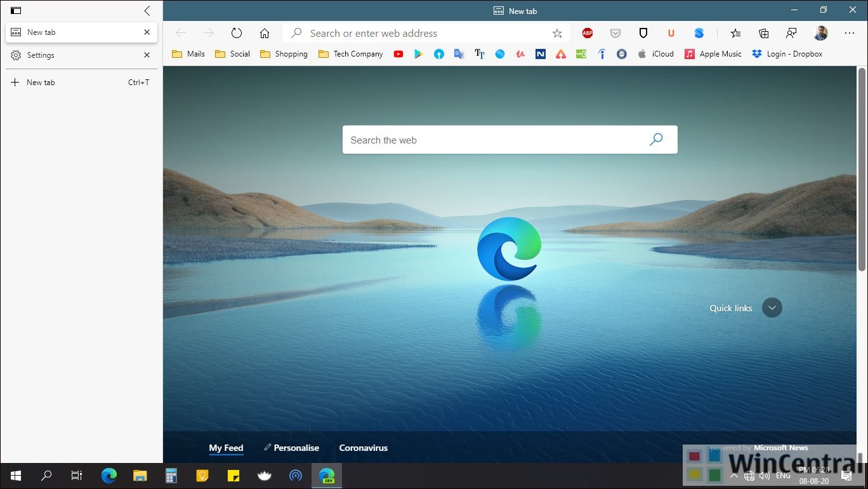The width and height of the screenshot is (868, 489).
Task: Open the green W3 bookmark
Action: [x=581, y=54]
